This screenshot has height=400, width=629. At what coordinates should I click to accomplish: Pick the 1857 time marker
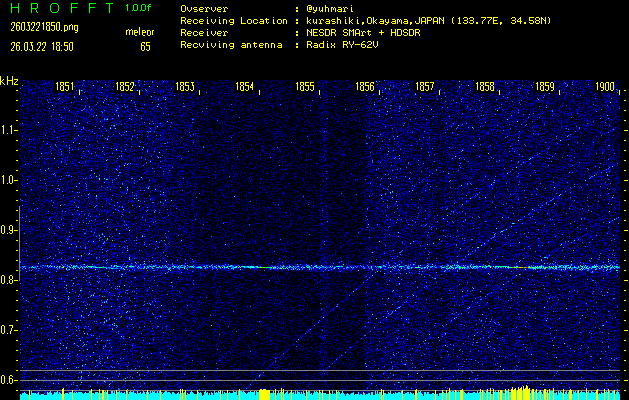coord(425,88)
